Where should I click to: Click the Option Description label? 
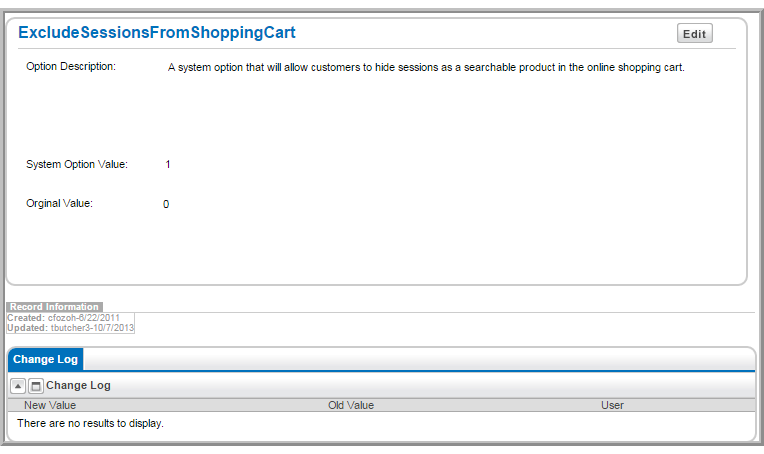click(x=71, y=66)
